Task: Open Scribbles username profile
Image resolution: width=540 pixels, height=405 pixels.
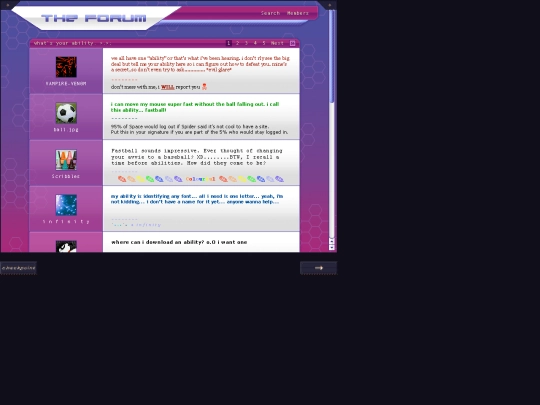Action: click(66, 176)
